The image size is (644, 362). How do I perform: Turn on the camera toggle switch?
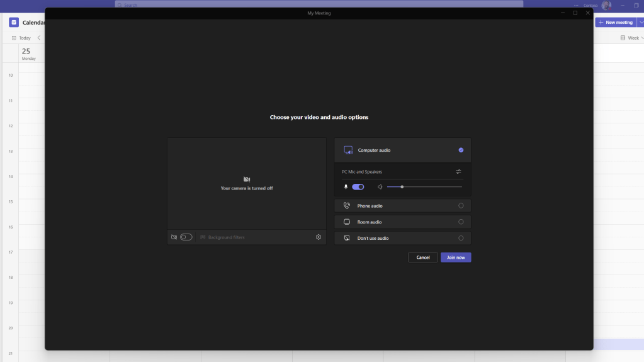pyautogui.click(x=186, y=237)
